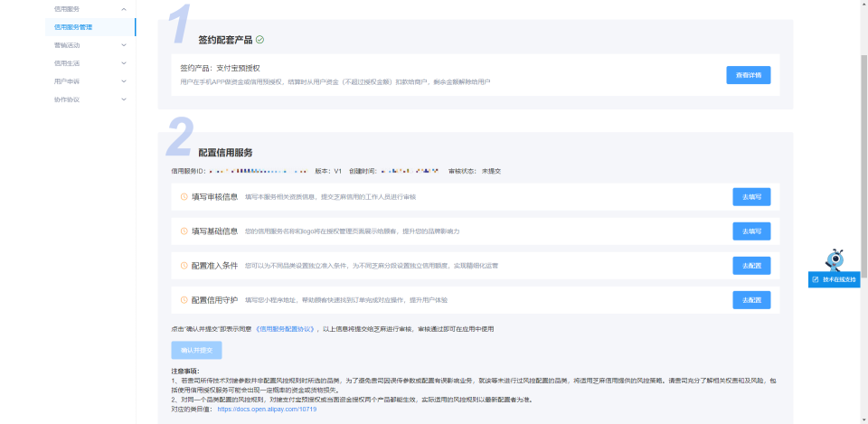Image resolution: width=868 pixels, height=424 pixels.
Task: Click 去填写 for 填写基础信息
Action: pos(751,231)
